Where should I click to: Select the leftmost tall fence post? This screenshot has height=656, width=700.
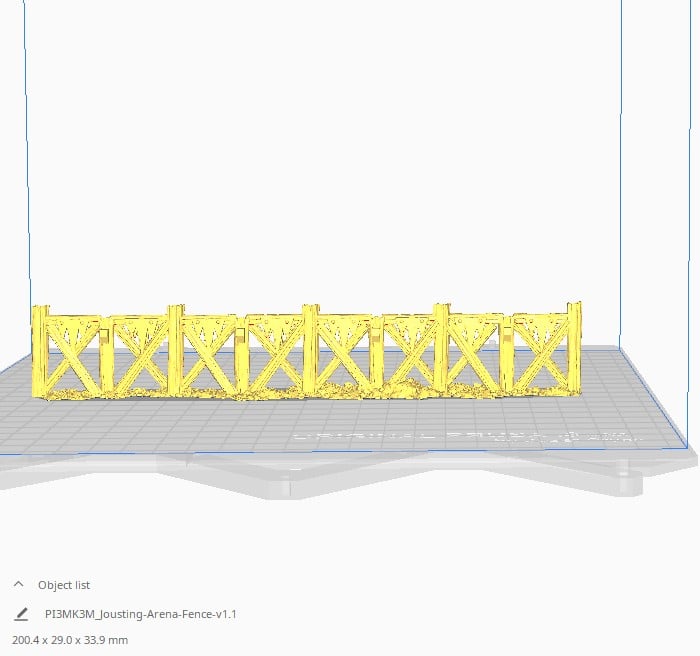(40, 350)
